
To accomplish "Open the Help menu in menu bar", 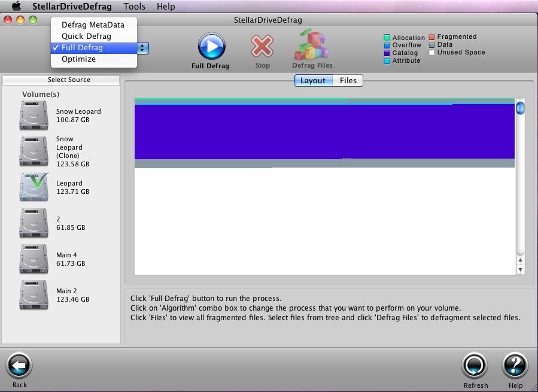I will (x=166, y=6).
